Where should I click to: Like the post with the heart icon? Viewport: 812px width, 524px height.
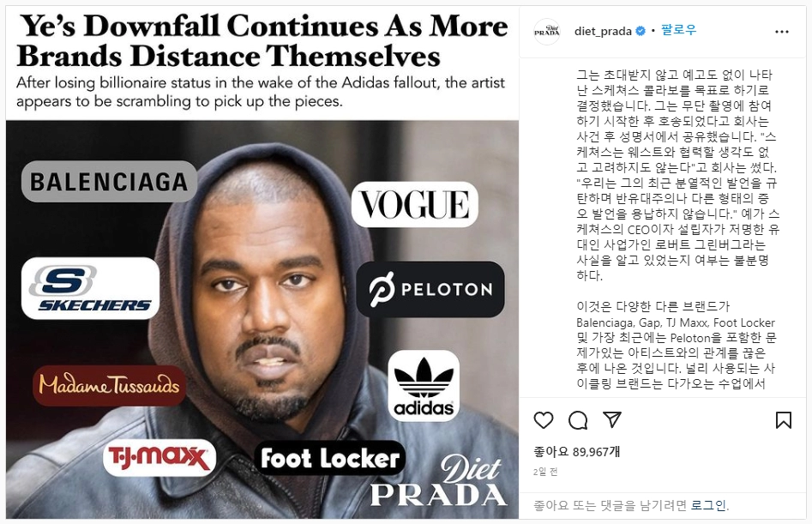pos(544,420)
